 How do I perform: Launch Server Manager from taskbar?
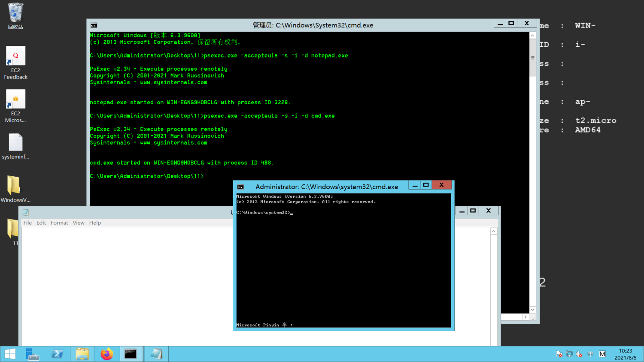point(33,354)
